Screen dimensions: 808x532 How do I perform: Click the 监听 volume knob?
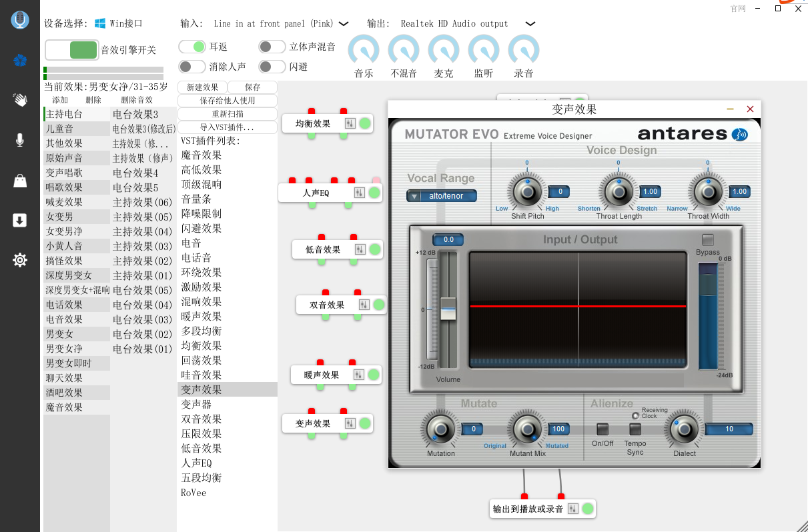[x=484, y=50]
